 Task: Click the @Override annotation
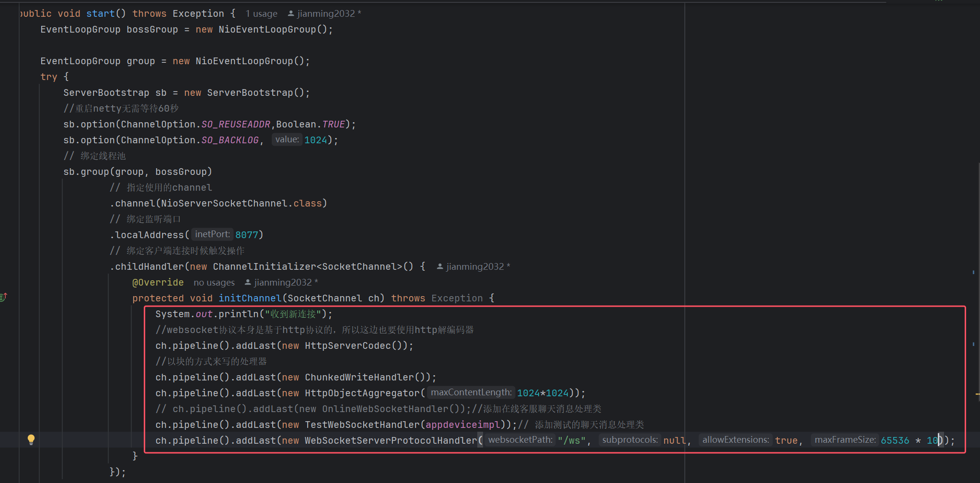[158, 283]
